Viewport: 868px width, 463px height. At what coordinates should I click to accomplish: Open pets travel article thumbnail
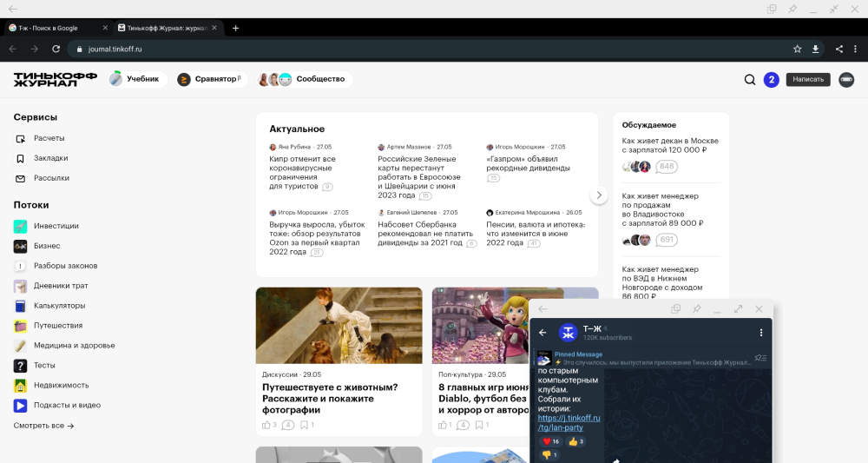339,325
